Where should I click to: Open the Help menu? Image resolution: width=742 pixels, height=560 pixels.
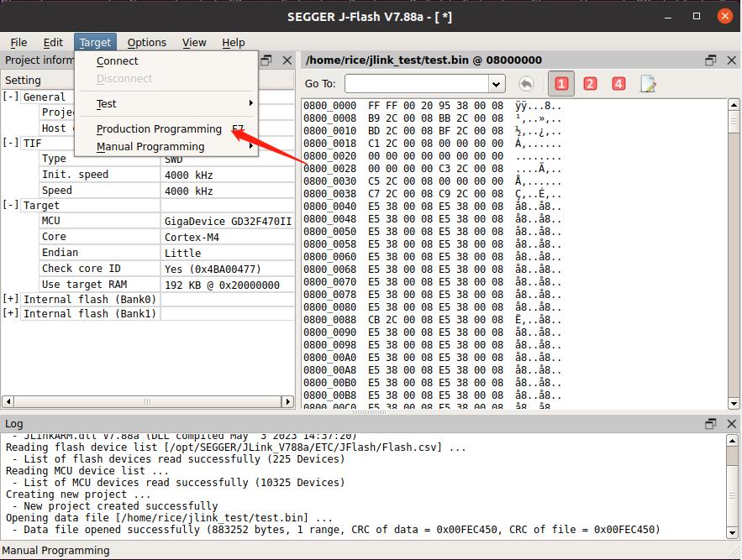tap(234, 43)
